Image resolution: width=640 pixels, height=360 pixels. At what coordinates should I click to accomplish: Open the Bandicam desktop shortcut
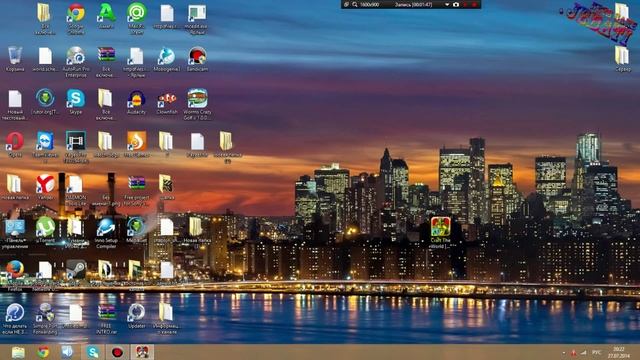197,56
